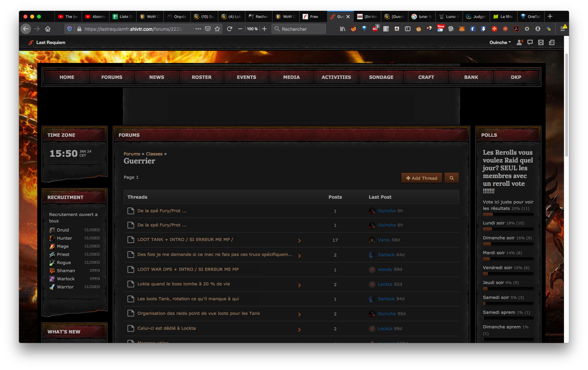Click the friends icon with 5 notifications

coord(520,42)
